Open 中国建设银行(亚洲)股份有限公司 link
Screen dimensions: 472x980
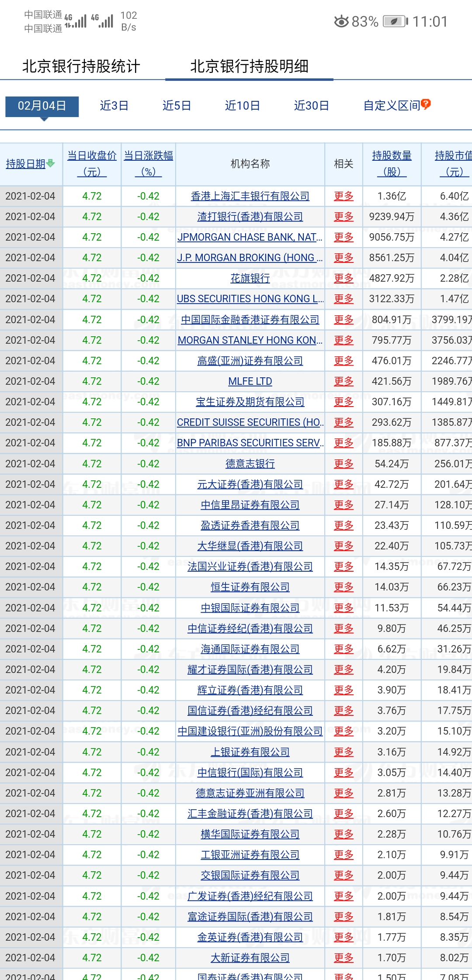(250, 732)
